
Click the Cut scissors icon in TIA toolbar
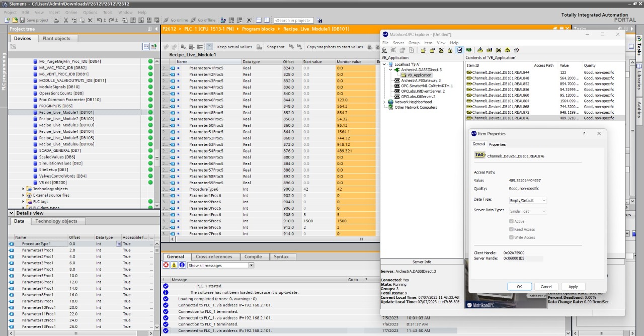coord(66,20)
